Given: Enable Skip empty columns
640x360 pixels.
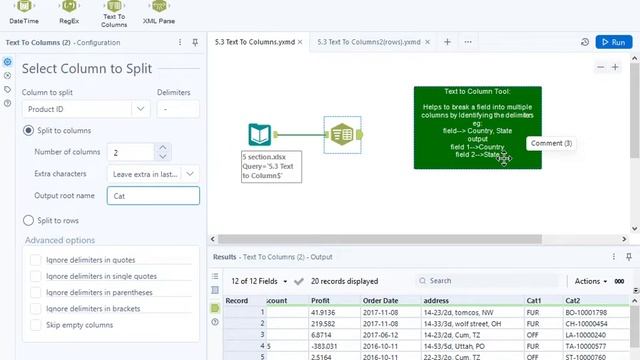Looking at the screenshot, I should pos(36,325).
